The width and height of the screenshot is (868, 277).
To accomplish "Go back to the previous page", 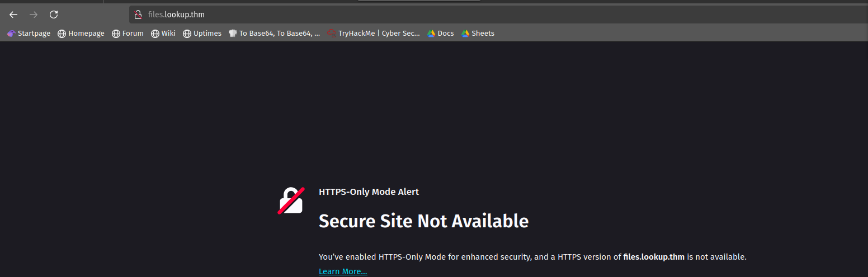I will pos(13,15).
